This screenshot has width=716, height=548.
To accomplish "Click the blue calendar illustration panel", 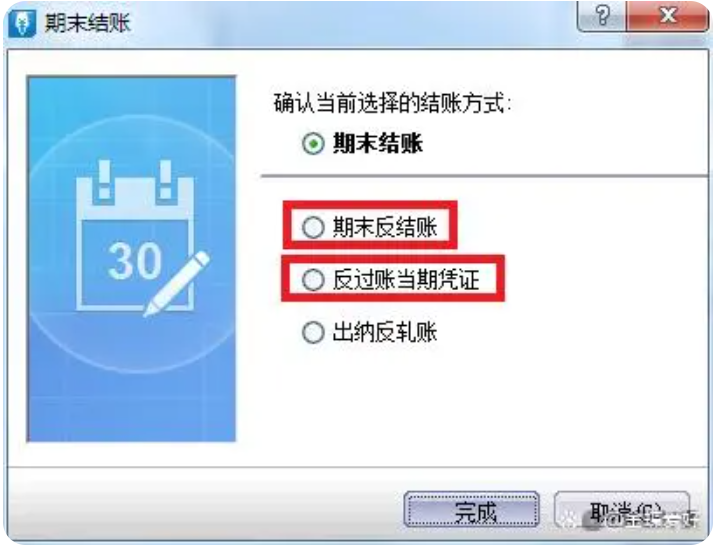I will coord(132,259).
